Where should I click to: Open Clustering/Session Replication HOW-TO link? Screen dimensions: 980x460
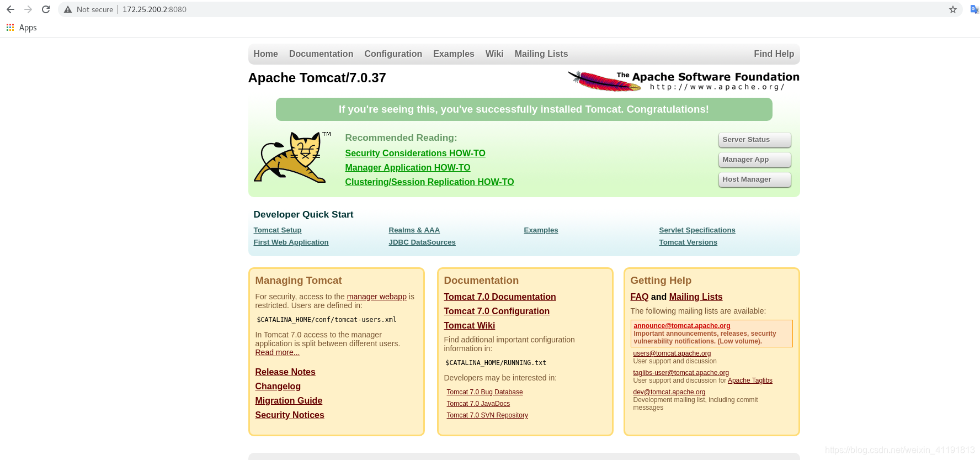[429, 182]
